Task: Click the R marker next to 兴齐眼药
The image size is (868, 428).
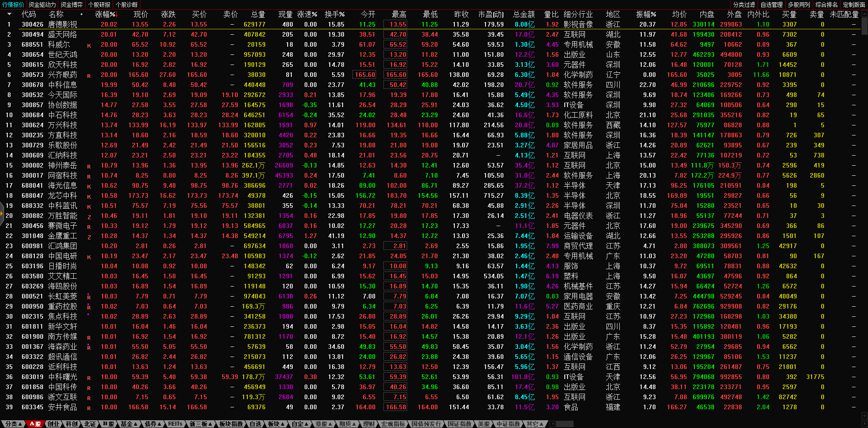Action: pos(89,76)
